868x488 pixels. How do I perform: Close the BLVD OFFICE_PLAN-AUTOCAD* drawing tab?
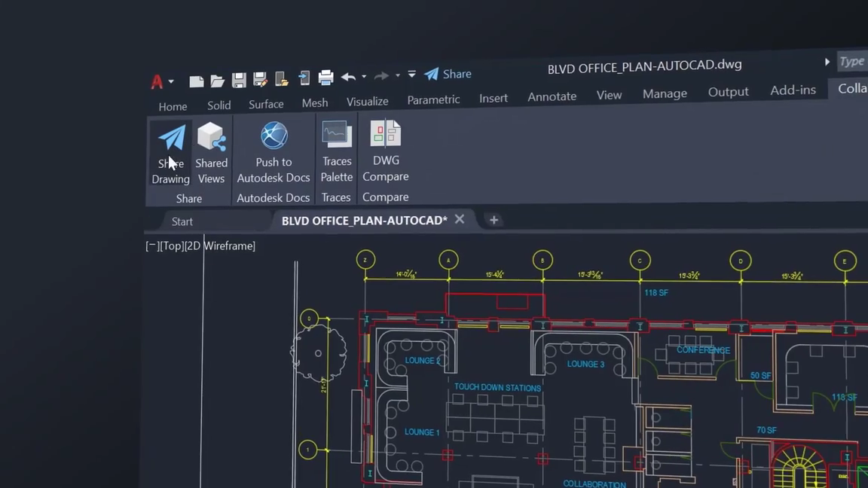(x=460, y=219)
